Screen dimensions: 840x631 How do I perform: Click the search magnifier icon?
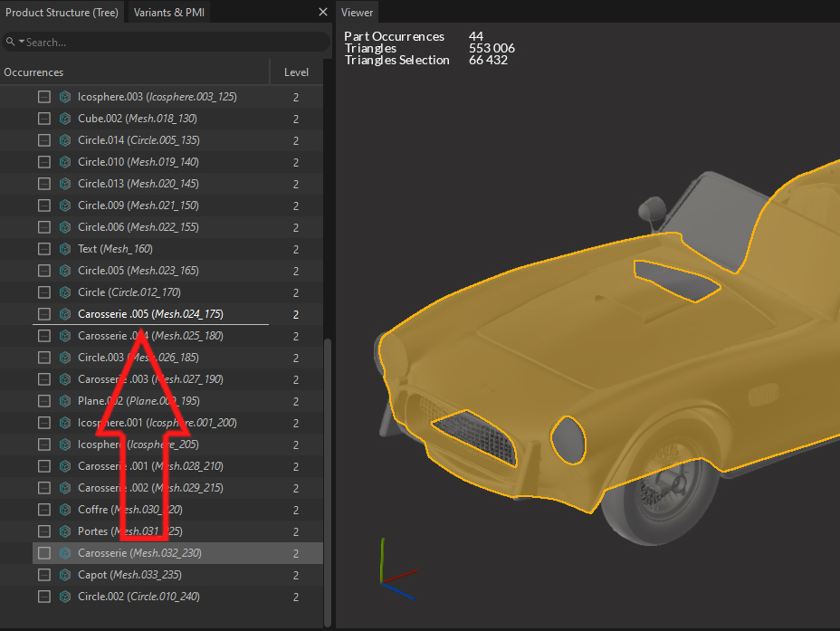tap(10, 43)
